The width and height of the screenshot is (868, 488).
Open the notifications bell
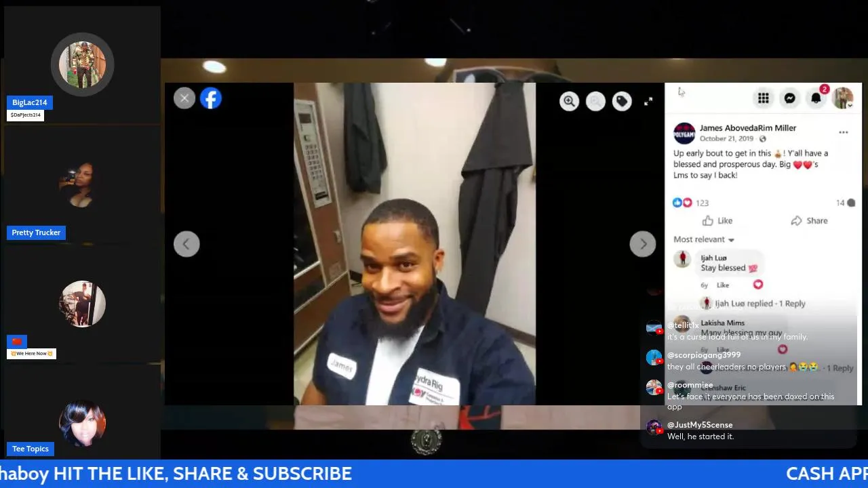point(816,98)
